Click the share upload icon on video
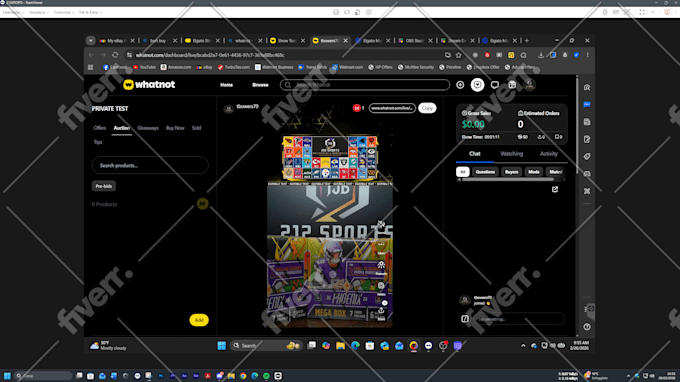680x382 pixels. point(381,310)
